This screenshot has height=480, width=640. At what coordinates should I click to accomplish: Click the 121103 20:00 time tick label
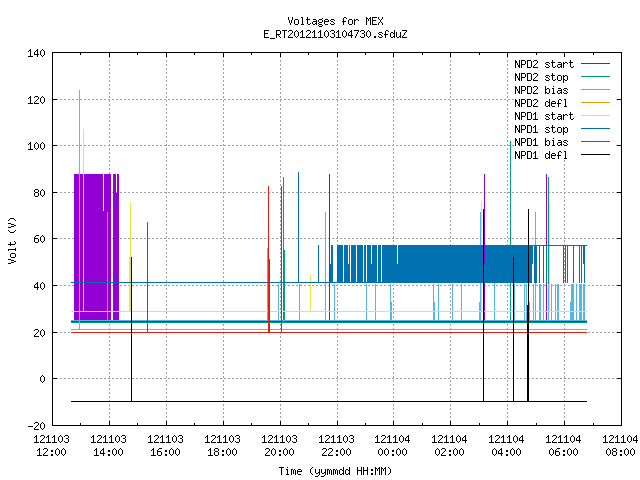[x=280, y=446]
